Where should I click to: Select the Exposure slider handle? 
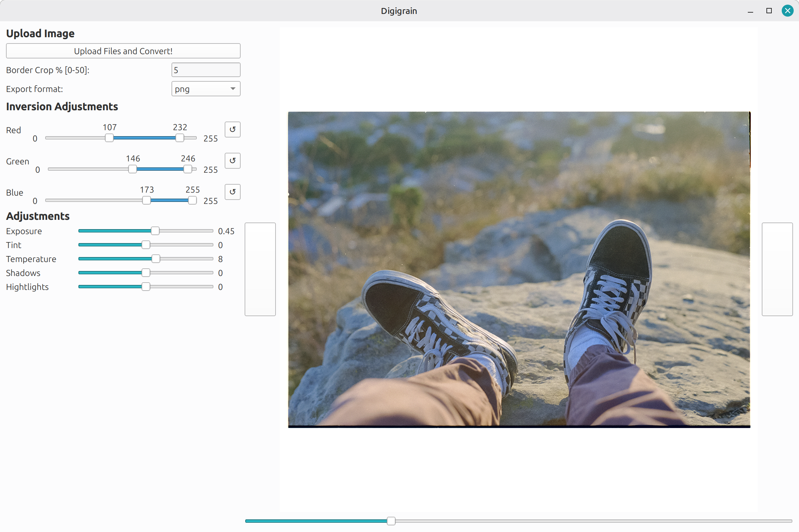click(x=156, y=230)
